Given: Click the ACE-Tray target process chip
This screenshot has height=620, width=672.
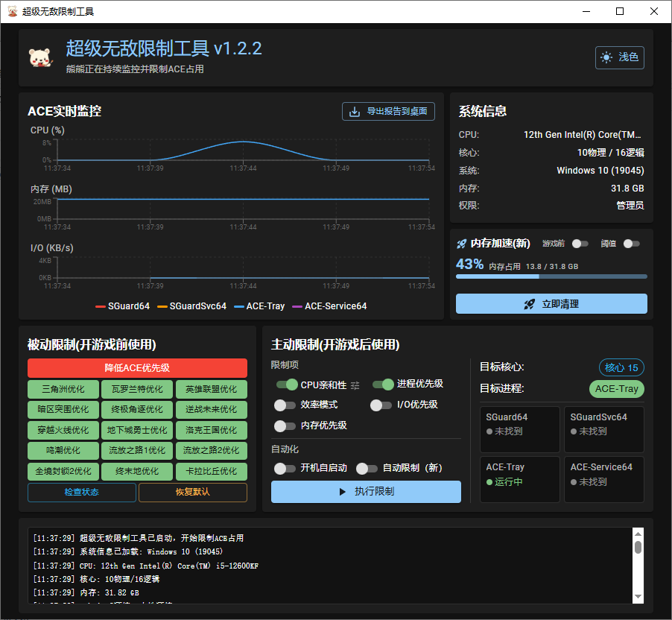Looking at the screenshot, I should [x=617, y=389].
